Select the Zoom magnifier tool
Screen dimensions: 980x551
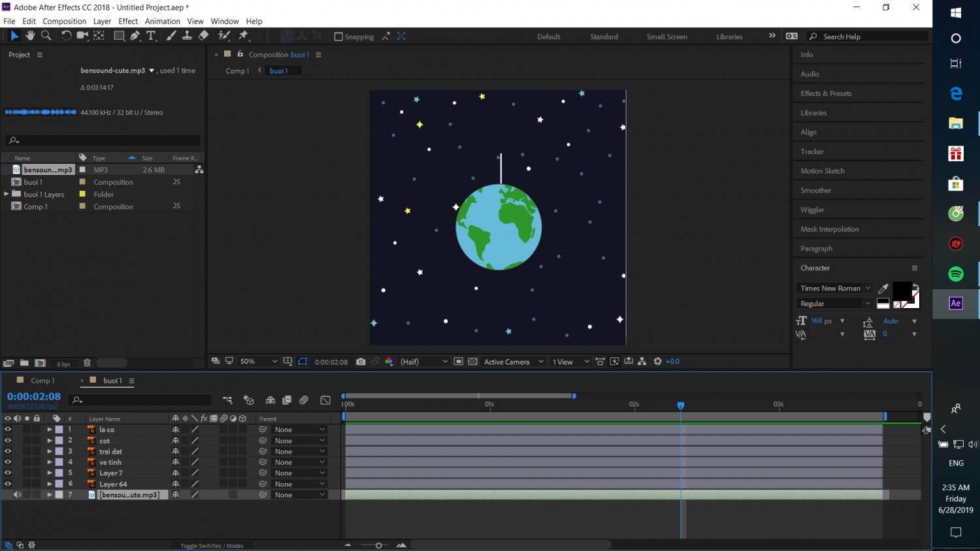[46, 36]
